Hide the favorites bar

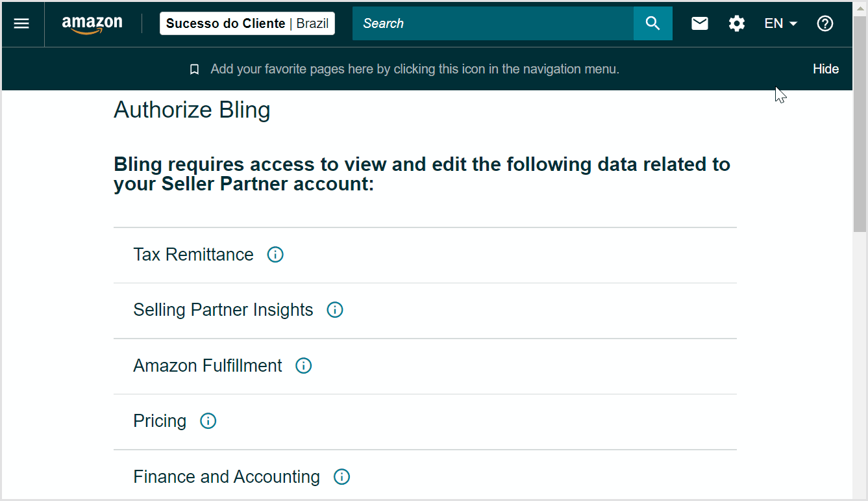coord(826,69)
